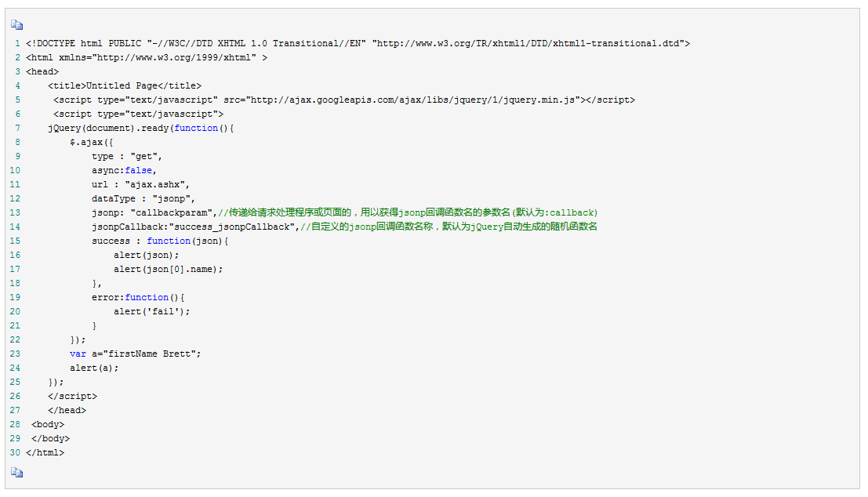Image resolution: width=868 pixels, height=497 pixels.
Task: Click the closing html tag on line 30
Action: coord(45,453)
